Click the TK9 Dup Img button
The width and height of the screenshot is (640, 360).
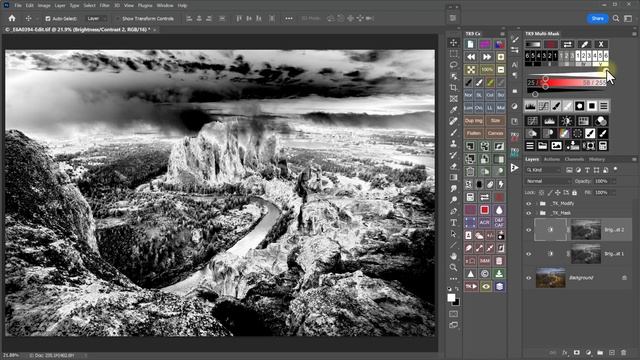(x=473, y=120)
